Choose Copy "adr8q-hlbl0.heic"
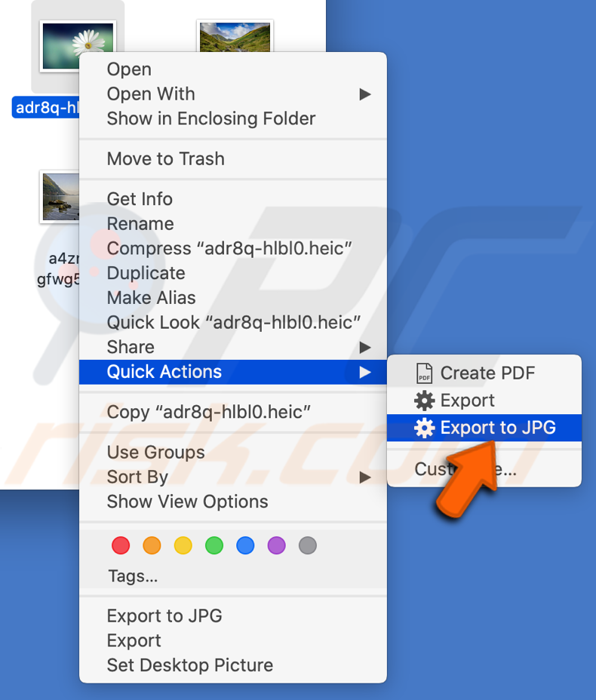This screenshot has width=596, height=700. tap(233, 412)
